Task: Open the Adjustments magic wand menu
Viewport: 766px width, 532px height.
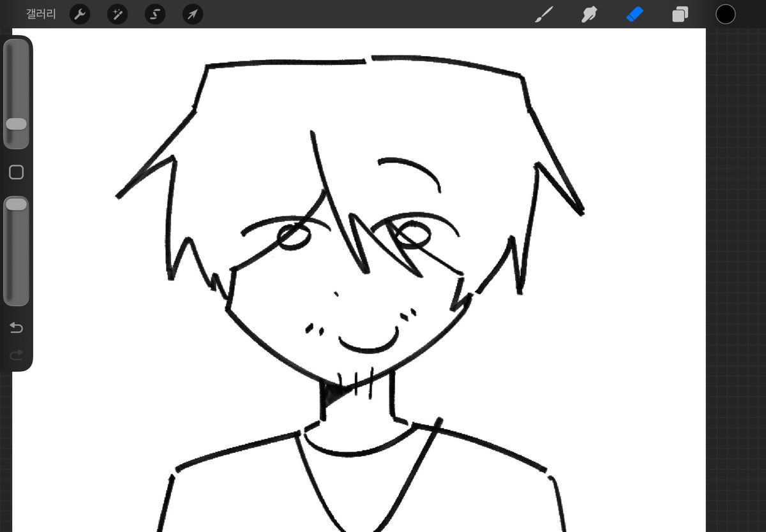Action: pos(117,14)
